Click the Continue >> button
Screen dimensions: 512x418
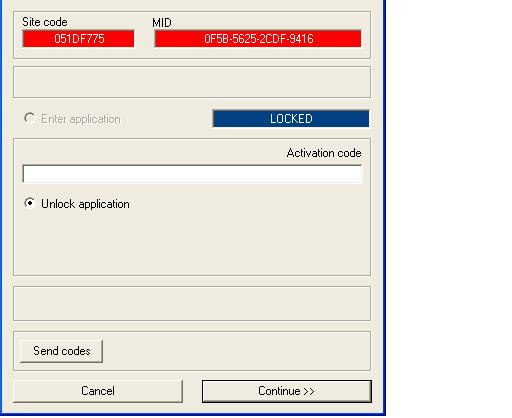(287, 391)
